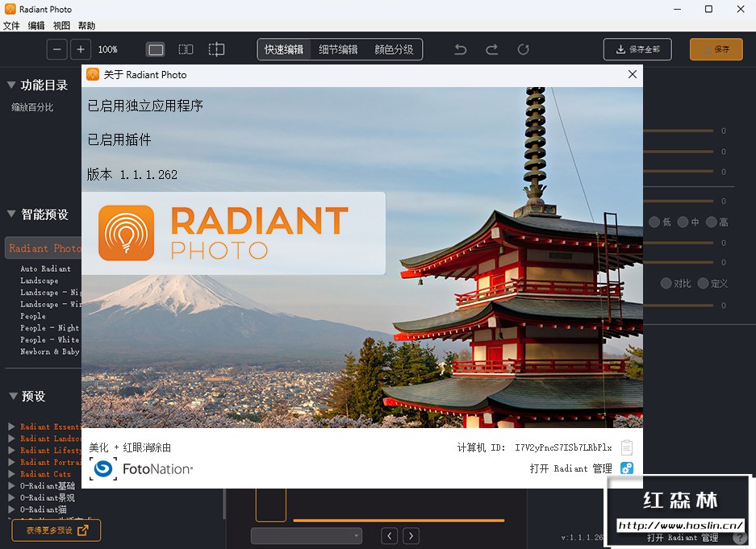Switch to the 快速编辑 tab
756x549 pixels.
pyautogui.click(x=284, y=50)
